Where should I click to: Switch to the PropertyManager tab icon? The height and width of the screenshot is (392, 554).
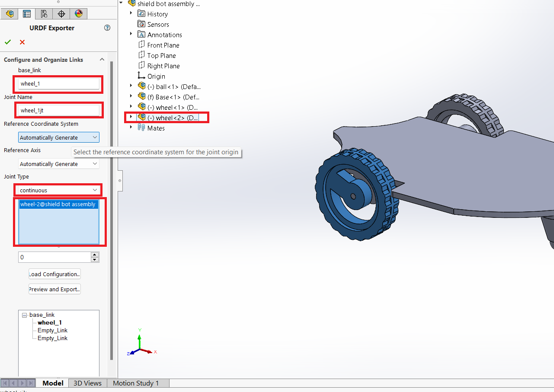(27, 14)
